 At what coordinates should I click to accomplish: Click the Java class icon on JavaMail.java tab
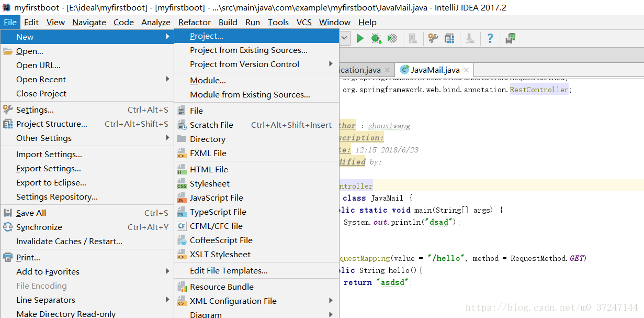click(404, 70)
